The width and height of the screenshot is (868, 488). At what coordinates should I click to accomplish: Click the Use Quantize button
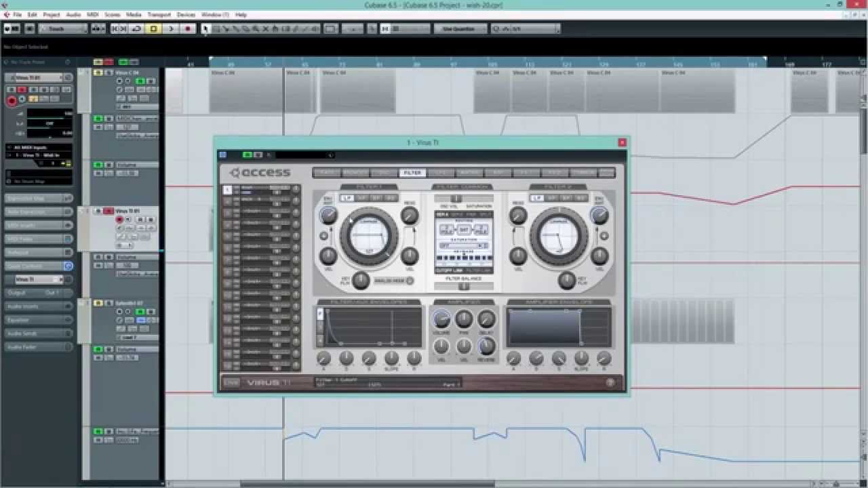[459, 28]
